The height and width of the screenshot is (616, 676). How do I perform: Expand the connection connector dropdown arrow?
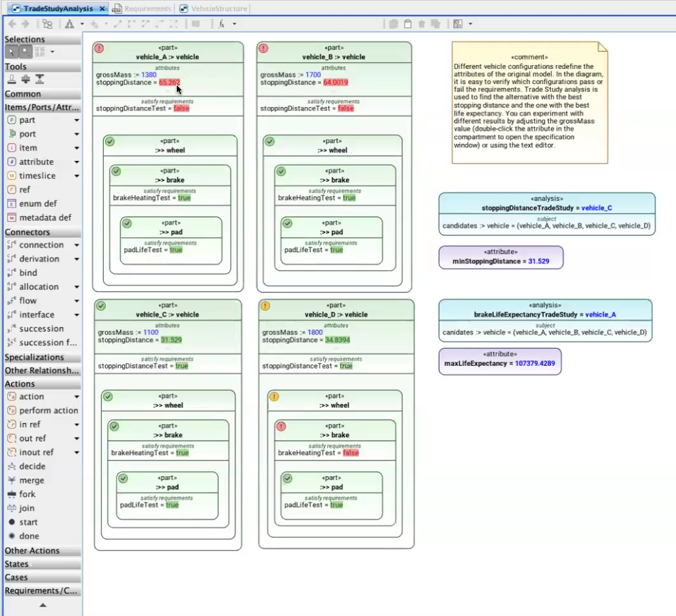76,245
